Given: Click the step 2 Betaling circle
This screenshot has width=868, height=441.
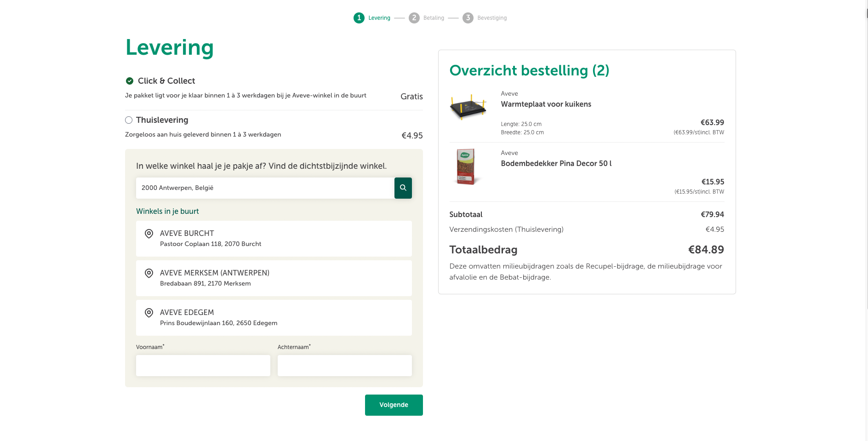Looking at the screenshot, I should 414,18.
